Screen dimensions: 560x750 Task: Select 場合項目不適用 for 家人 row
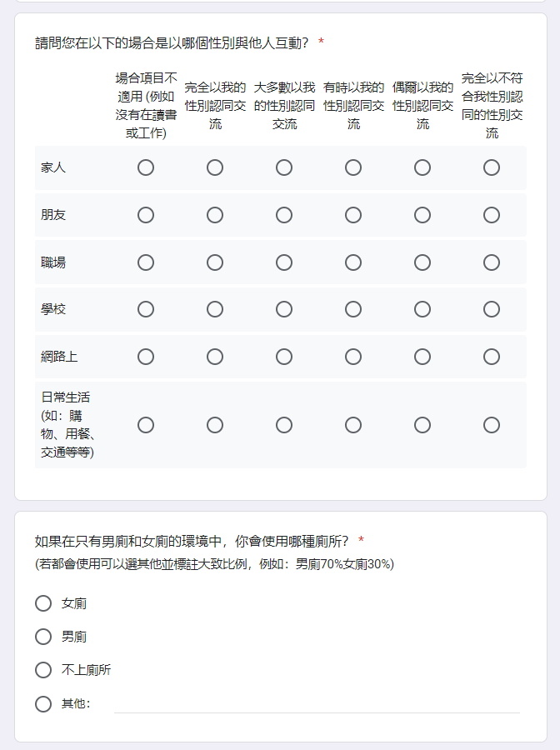click(146, 167)
